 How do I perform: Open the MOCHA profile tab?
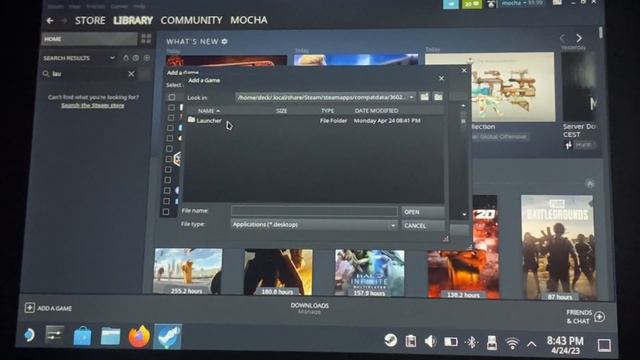pos(249,20)
